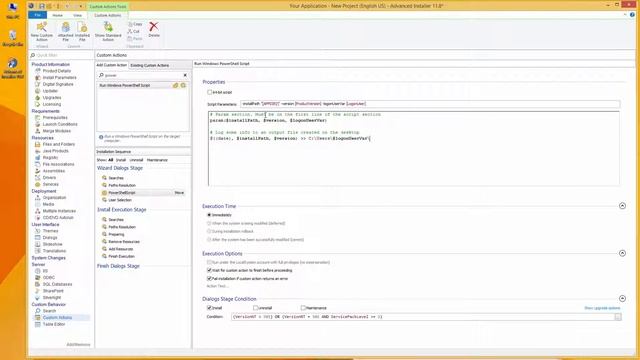
Task: Open File Associations page
Action: pyautogui.click(x=58, y=164)
